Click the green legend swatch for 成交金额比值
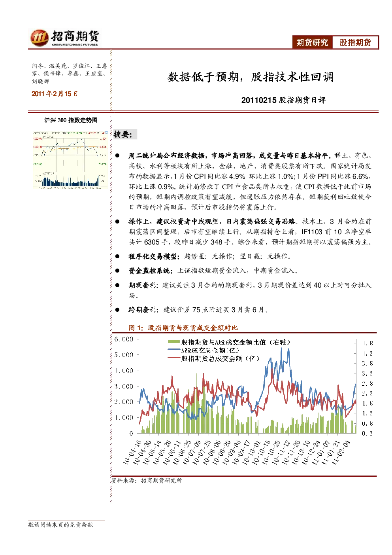 tap(174, 342)
